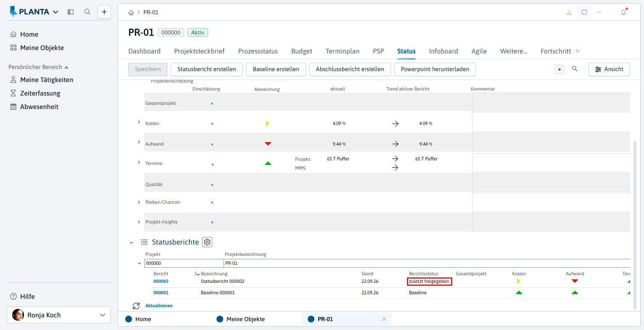This screenshot has height=330, width=644.
Task: Click Powerpoint herunterladen
Action: (435, 69)
